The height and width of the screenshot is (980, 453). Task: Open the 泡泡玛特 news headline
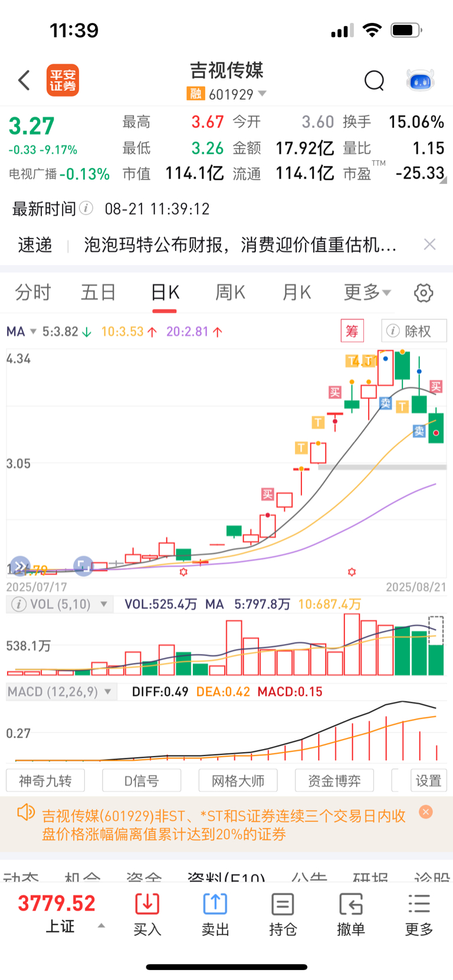240,244
